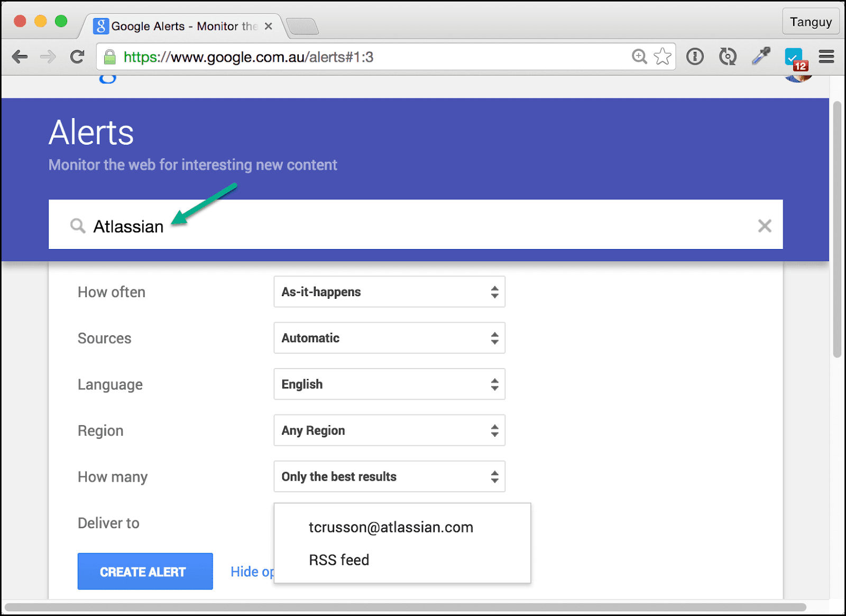Click the zoom magnifier icon in address bar
This screenshot has height=616, width=846.
[x=639, y=57]
